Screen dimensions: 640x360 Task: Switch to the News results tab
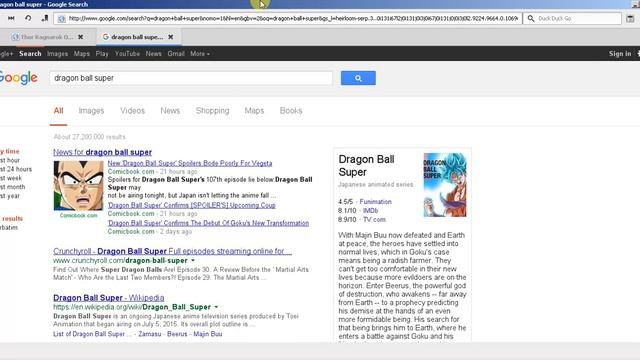tap(170, 111)
